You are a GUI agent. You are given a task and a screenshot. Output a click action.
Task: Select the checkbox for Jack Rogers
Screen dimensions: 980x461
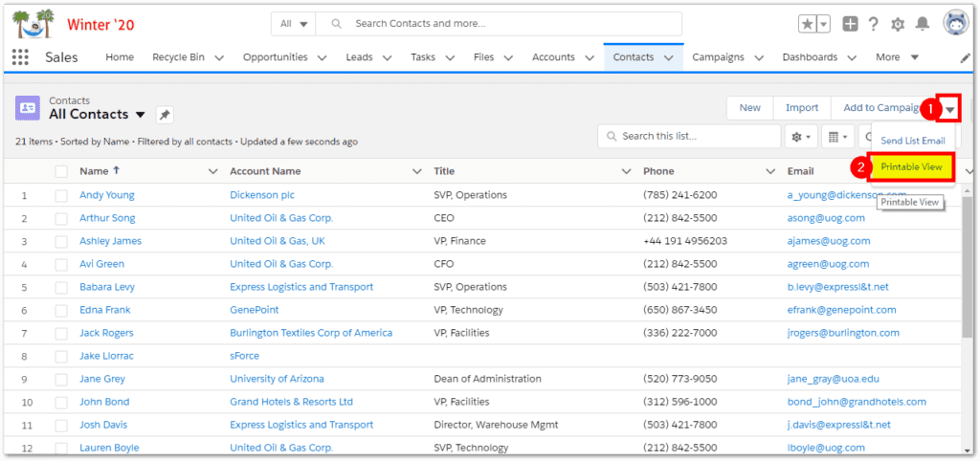(61, 333)
